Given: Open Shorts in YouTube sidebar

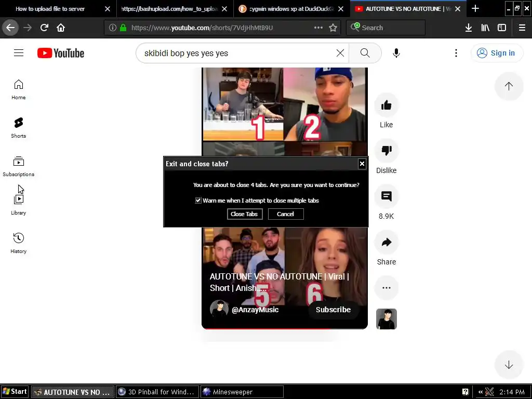Looking at the screenshot, I should [x=18, y=128].
